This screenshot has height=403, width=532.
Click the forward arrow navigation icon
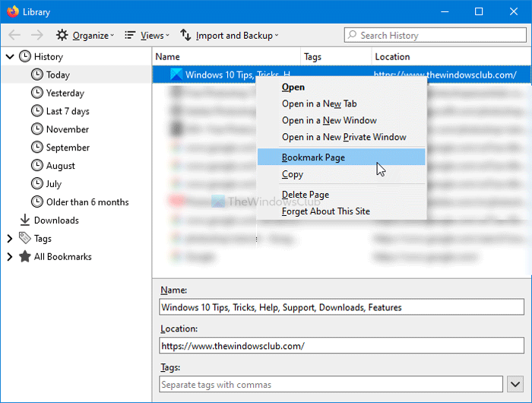click(x=37, y=35)
